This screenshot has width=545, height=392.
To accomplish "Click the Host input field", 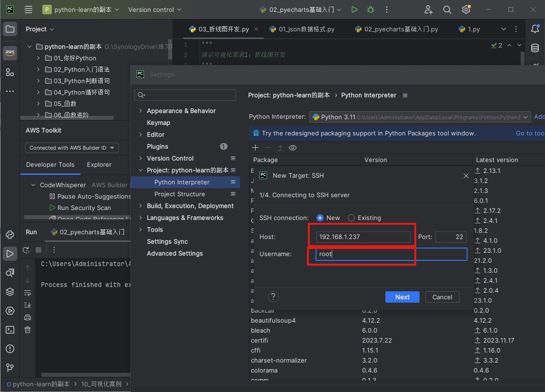I will [x=363, y=237].
